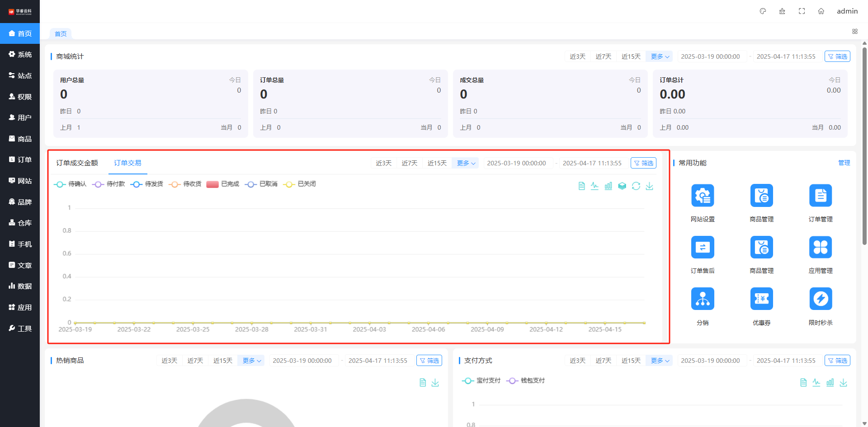Image resolution: width=868 pixels, height=427 pixels.
Task: Click the red 已完成 legend swatch
Action: pos(212,184)
